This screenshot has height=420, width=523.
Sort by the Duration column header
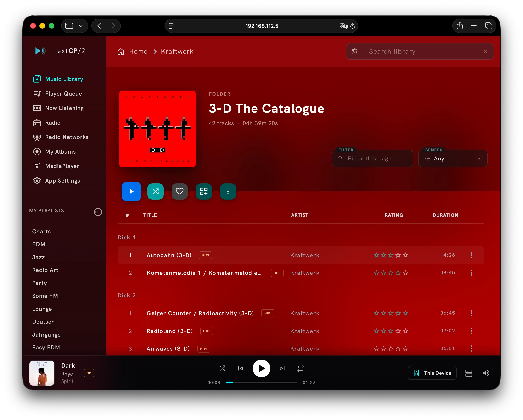point(445,215)
